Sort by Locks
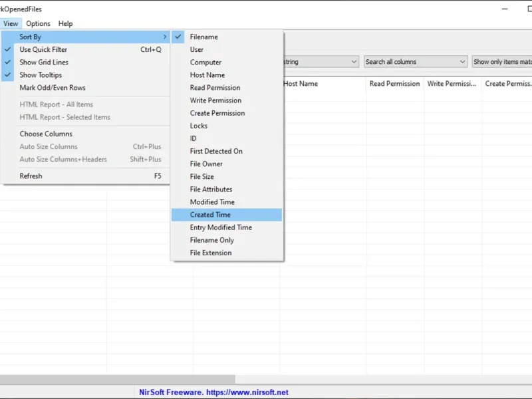Screen dimensions: 532x399 [227, 126]
